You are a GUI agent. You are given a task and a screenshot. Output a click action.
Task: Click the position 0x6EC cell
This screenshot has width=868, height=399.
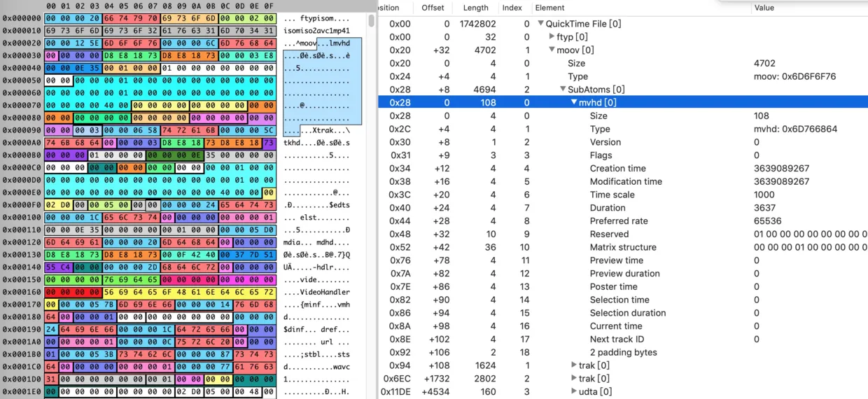pos(397,379)
